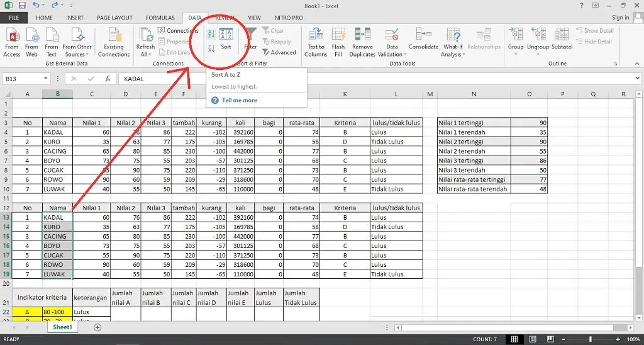Expand the formula bar chevron
644x345 pixels.
[x=638, y=78]
